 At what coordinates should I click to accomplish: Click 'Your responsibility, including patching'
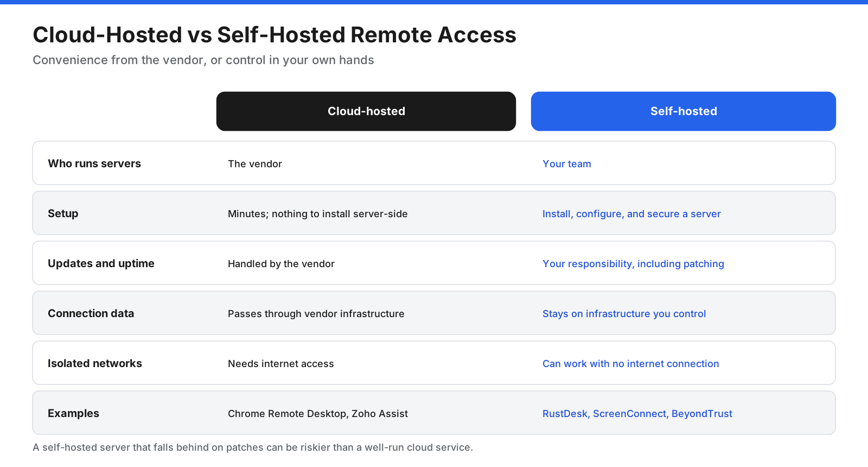(633, 264)
